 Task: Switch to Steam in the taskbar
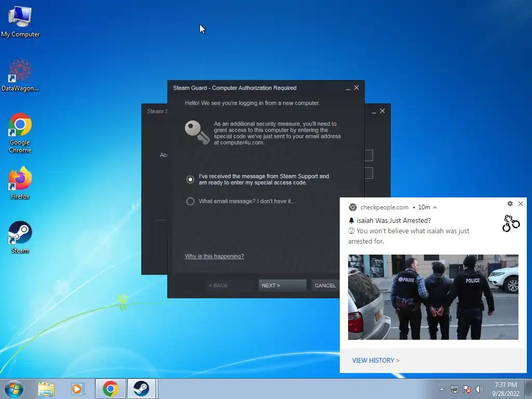click(141, 389)
